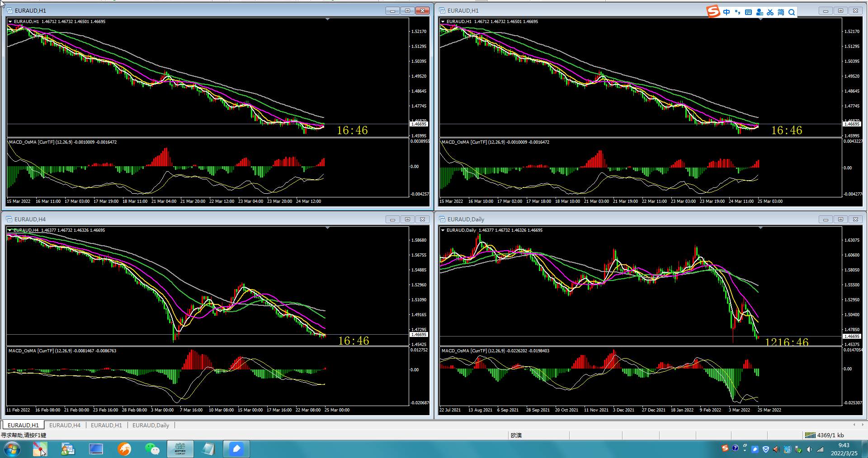Maximize the top-right EURAUD,H1 chart window

tap(840, 10)
